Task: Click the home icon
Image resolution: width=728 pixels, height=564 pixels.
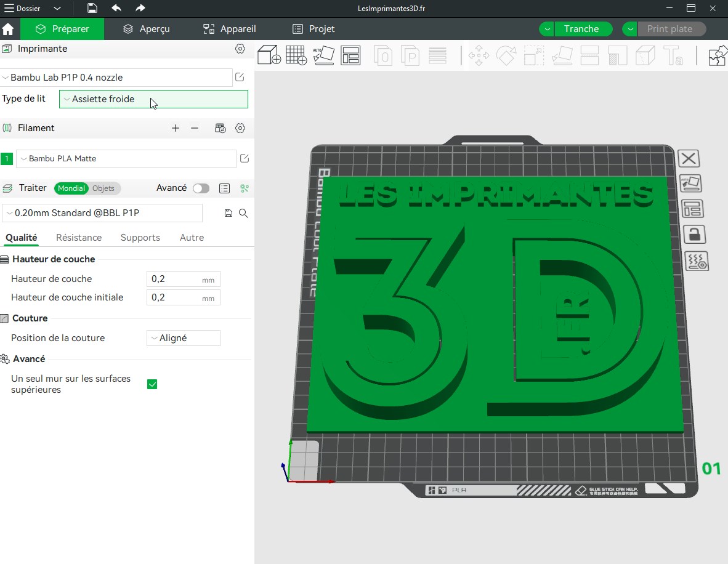Action: coord(8,29)
